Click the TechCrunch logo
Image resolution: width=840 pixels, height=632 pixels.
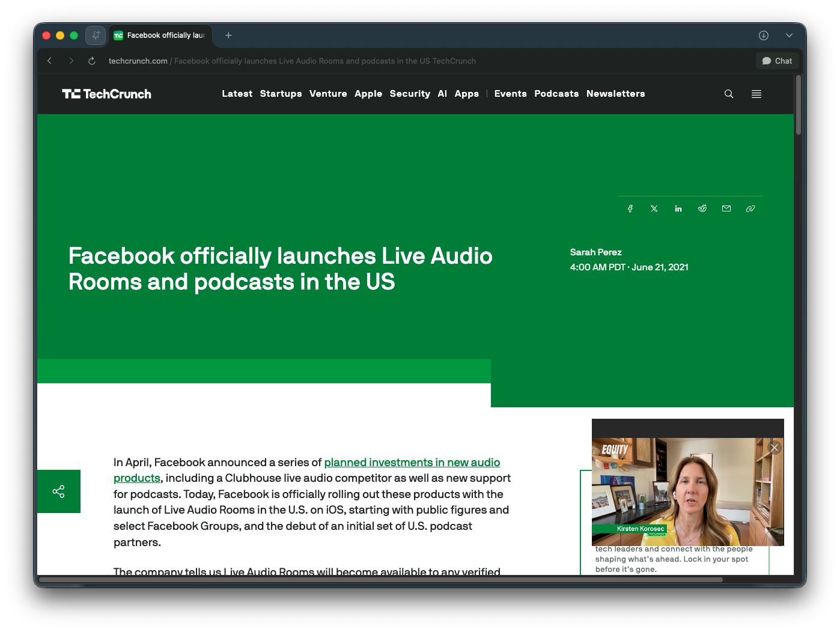106,94
